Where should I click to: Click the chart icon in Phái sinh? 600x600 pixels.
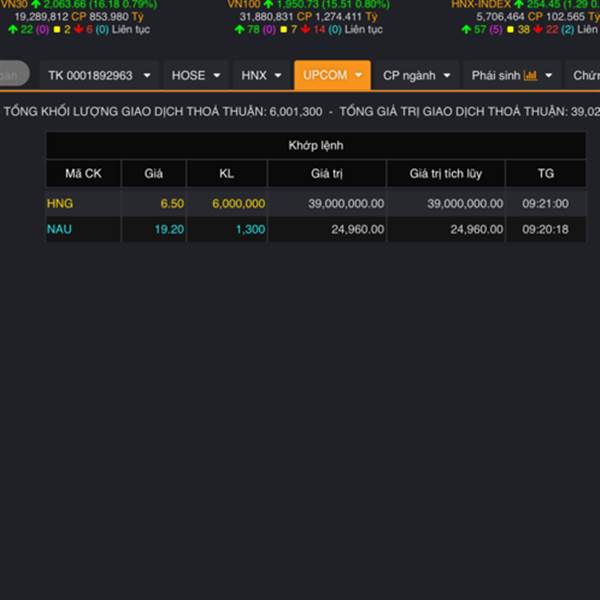[x=530, y=75]
